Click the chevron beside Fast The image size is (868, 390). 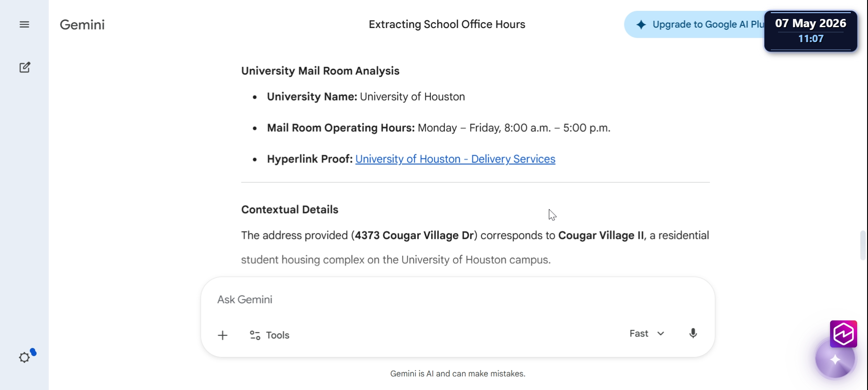coord(660,333)
